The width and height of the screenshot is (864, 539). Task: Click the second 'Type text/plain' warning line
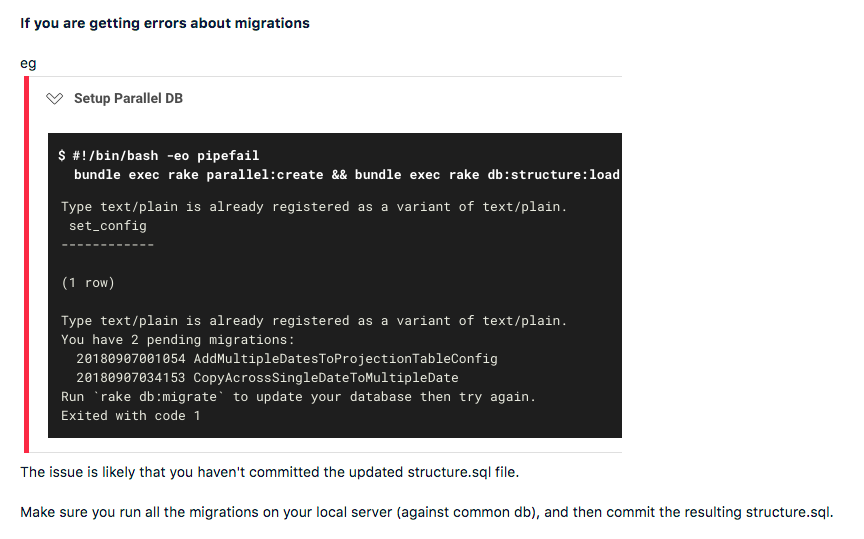tap(314, 321)
